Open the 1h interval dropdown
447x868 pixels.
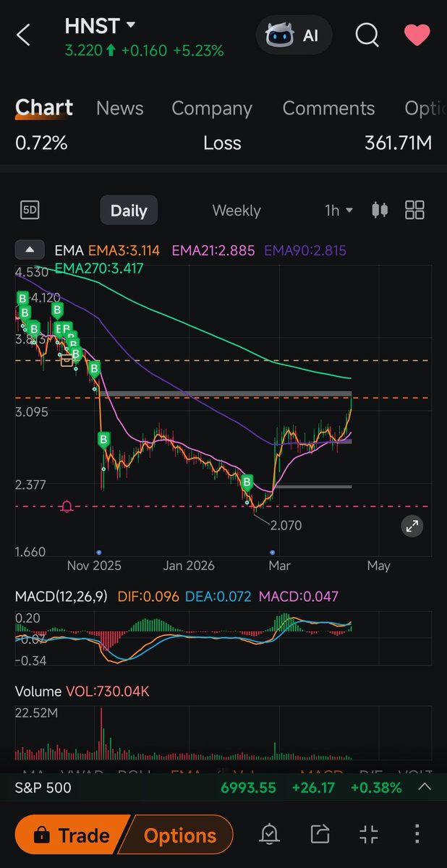pos(339,210)
